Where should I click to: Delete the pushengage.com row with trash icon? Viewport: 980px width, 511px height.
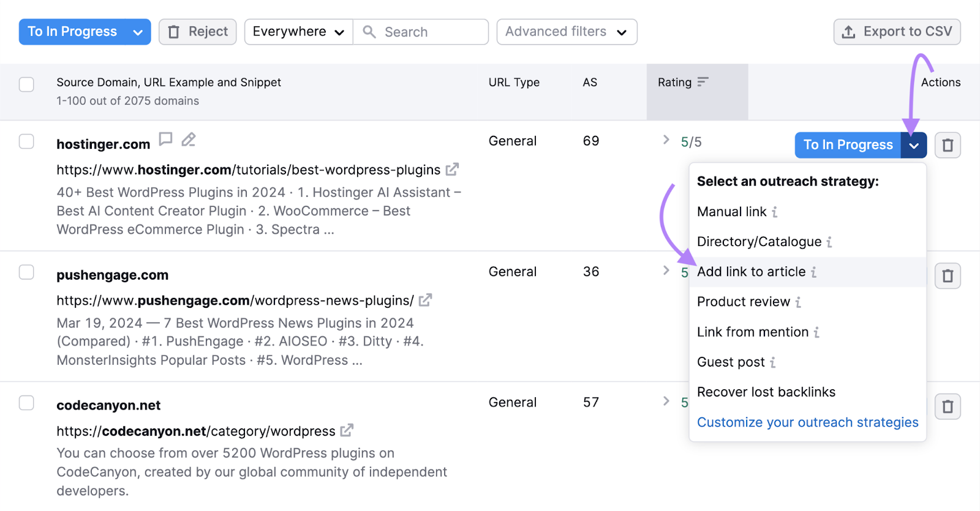click(948, 276)
